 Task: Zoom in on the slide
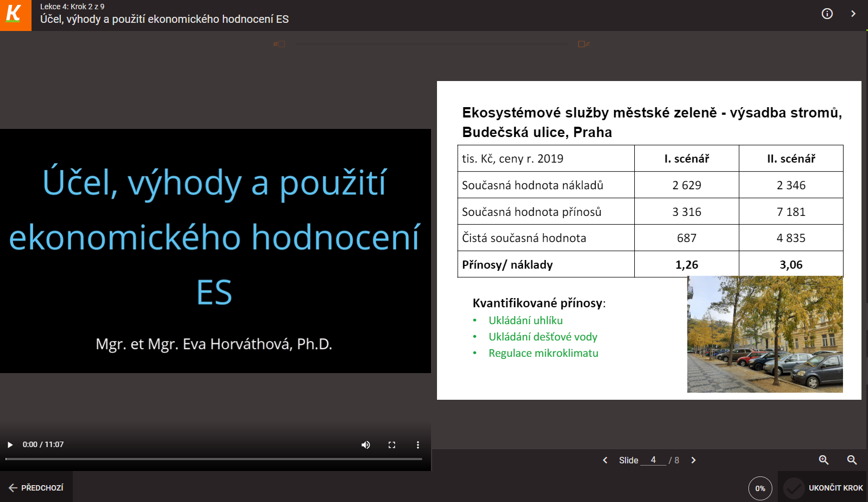pos(824,460)
